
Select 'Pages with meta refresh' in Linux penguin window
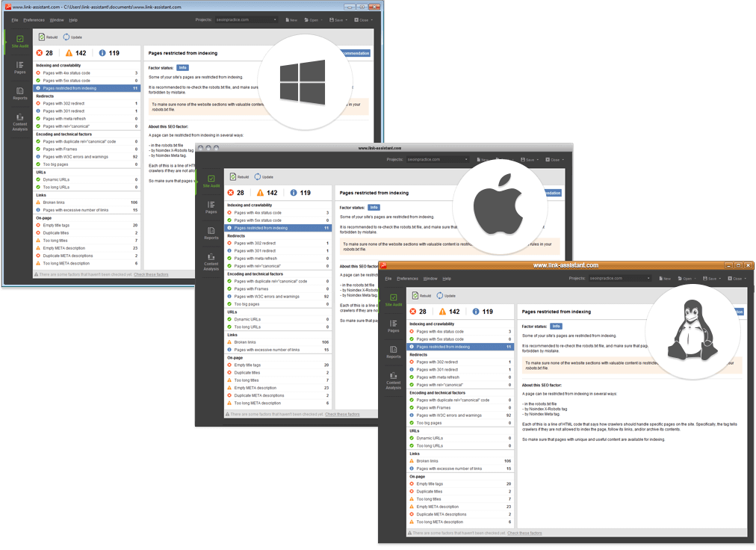460,377
